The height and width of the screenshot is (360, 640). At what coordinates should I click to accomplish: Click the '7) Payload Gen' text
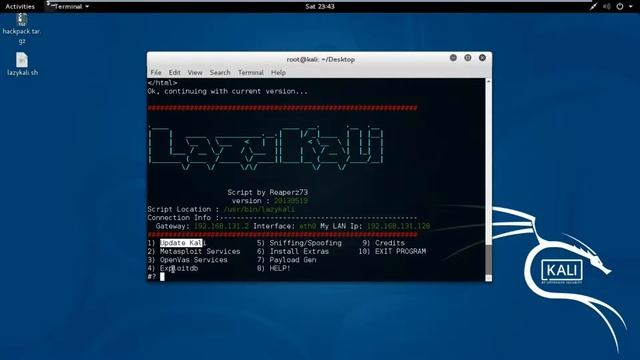(x=287, y=260)
